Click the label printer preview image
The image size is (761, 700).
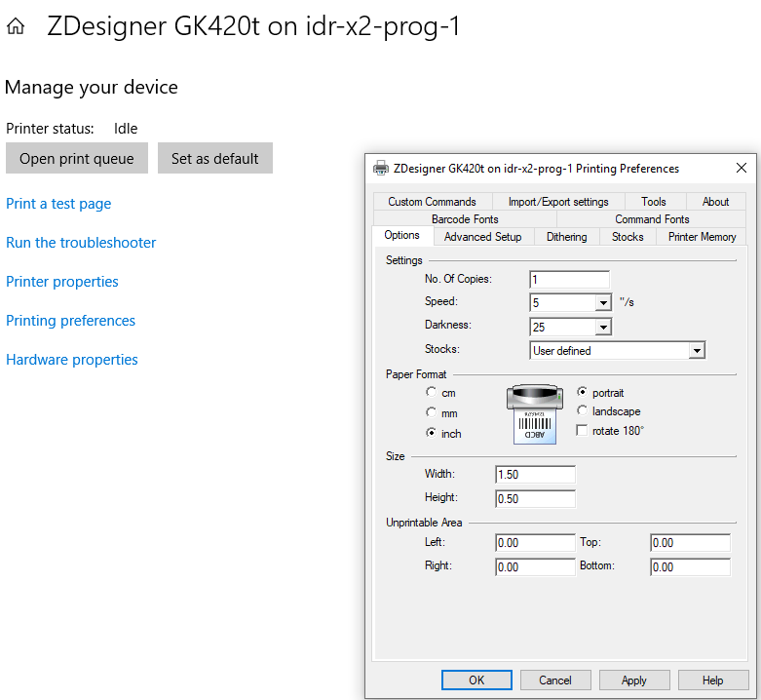[x=534, y=414]
